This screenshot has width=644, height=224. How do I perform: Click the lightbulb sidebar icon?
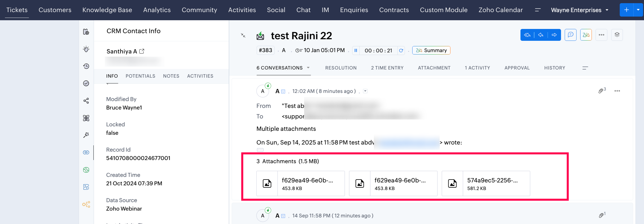86,49
